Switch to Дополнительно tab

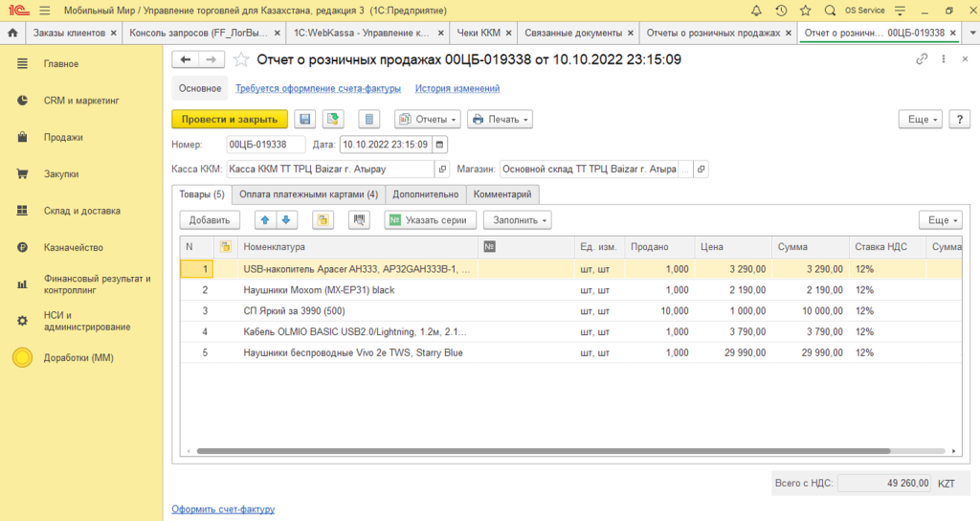point(426,194)
